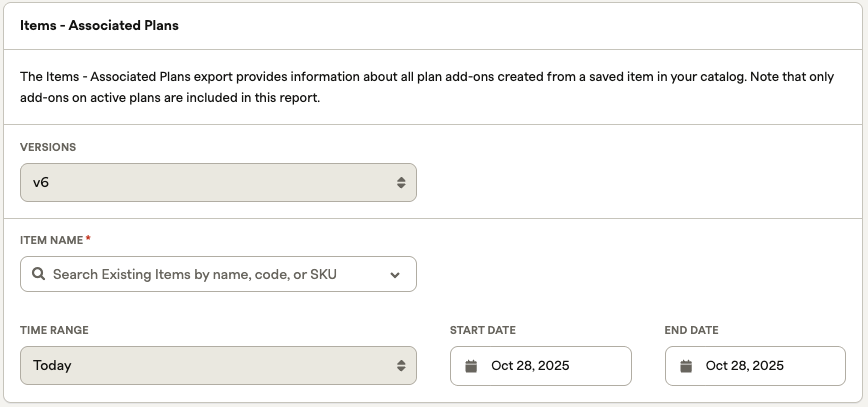Click the ITEM NAME field label
The image size is (868, 407).
52,240
